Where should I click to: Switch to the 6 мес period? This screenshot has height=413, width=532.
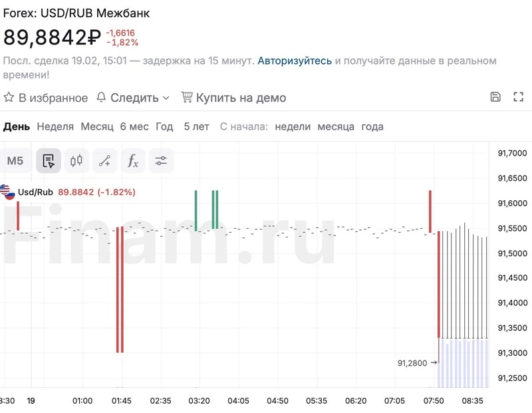[134, 126]
